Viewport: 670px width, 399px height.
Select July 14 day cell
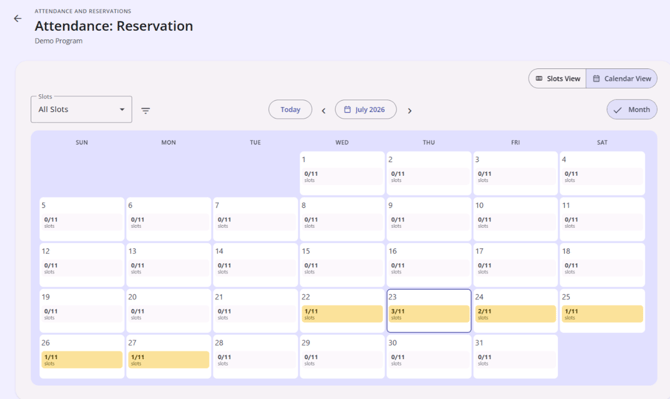click(256, 265)
